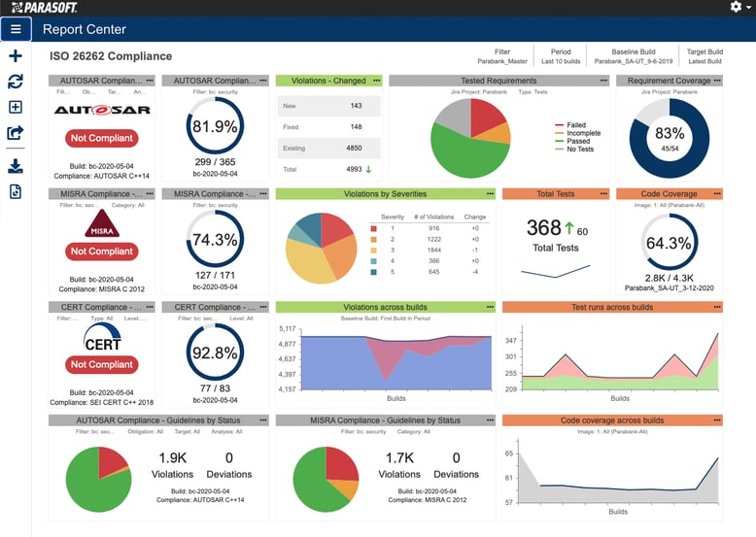Open settings via the gear icon
Viewport: 756px width, 537px height.
tap(736, 7)
